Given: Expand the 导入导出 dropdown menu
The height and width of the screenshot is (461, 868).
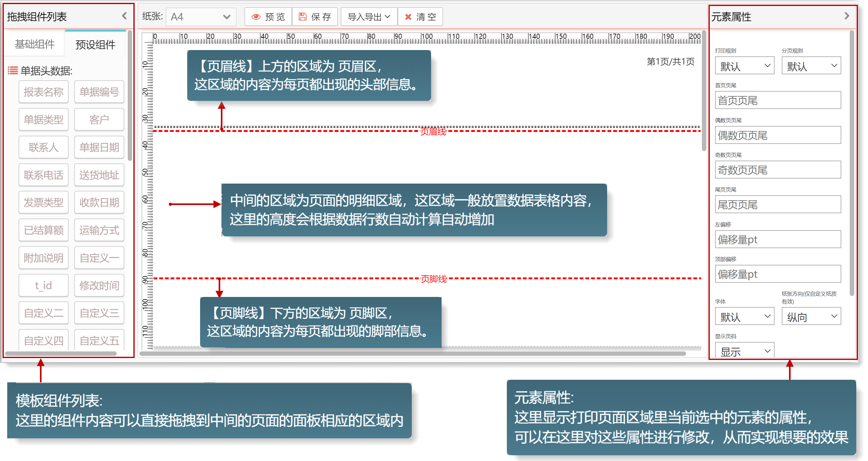Looking at the screenshot, I should (x=369, y=17).
